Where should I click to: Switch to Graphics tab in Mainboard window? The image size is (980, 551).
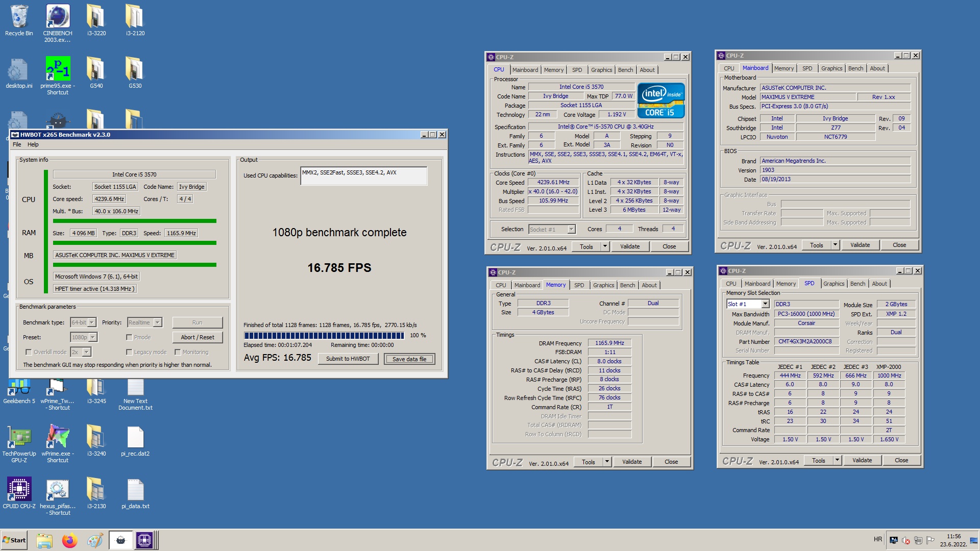click(x=831, y=68)
